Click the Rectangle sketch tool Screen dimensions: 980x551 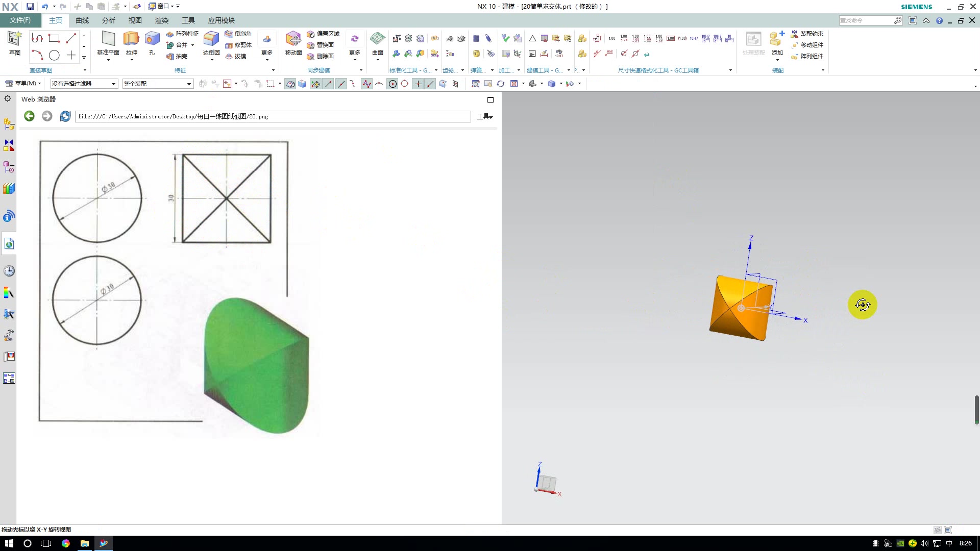[x=54, y=38]
